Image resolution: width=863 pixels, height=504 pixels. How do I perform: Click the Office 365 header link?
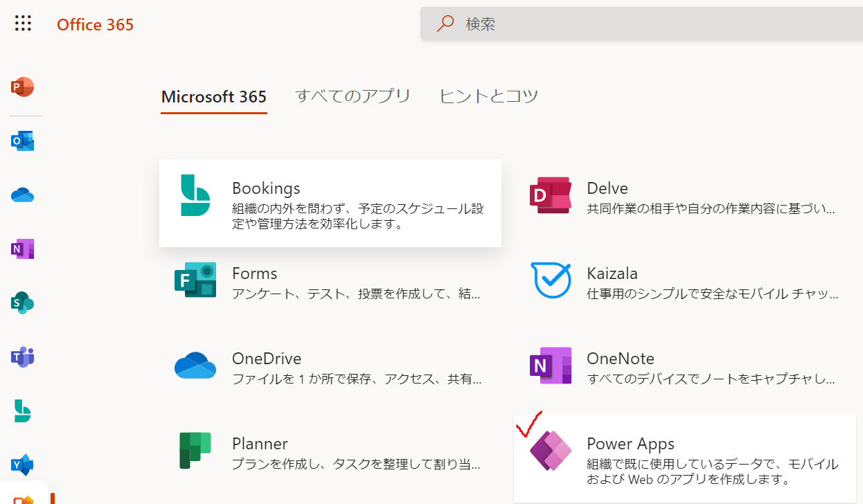(95, 25)
